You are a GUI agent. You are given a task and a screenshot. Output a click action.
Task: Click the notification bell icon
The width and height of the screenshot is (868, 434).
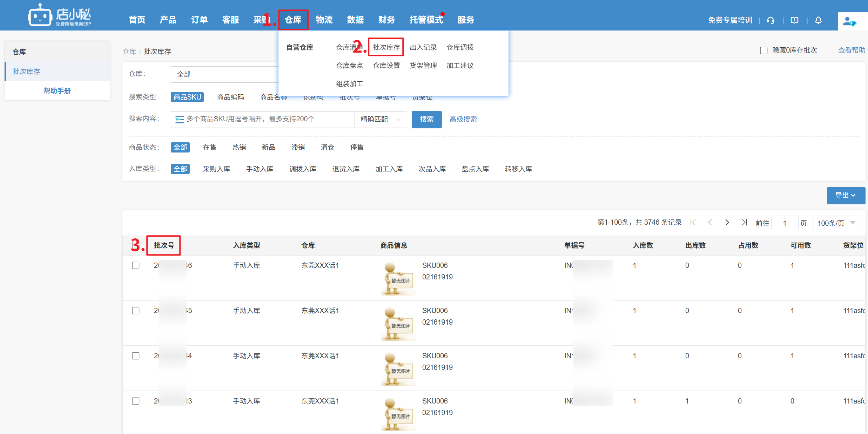point(818,20)
